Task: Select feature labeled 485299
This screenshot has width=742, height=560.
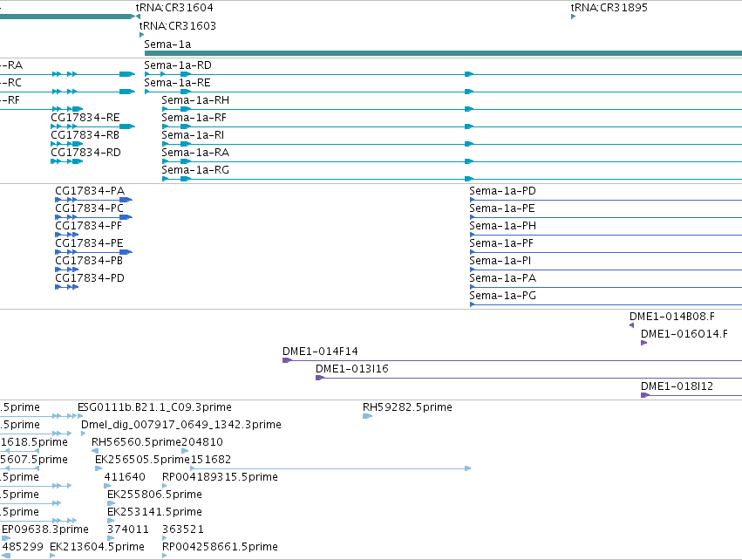Action: coord(23,548)
